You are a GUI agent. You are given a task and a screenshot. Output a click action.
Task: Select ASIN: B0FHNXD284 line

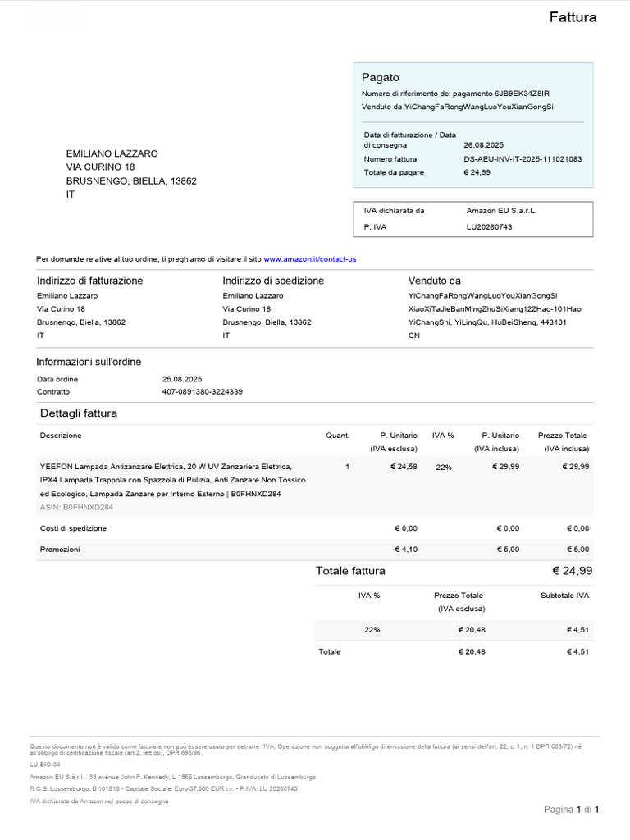point(76,507)
